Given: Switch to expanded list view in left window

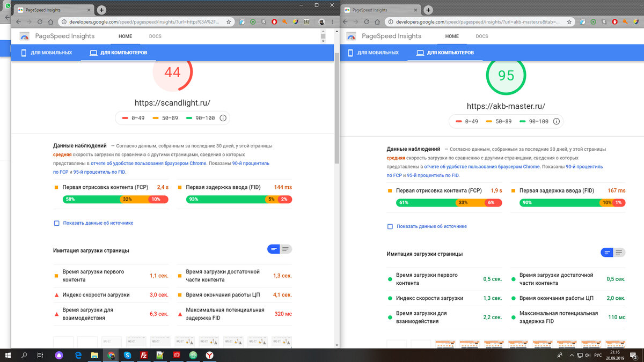Looking at the screenshot, I should coord(286,249).
